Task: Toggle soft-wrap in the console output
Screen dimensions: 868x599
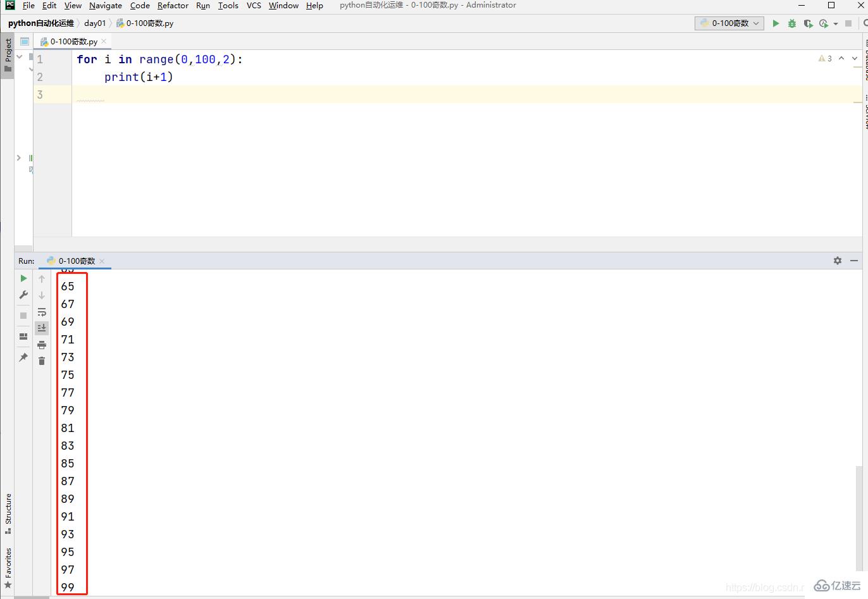Action: pyautogui.click(x=42, y=312)
